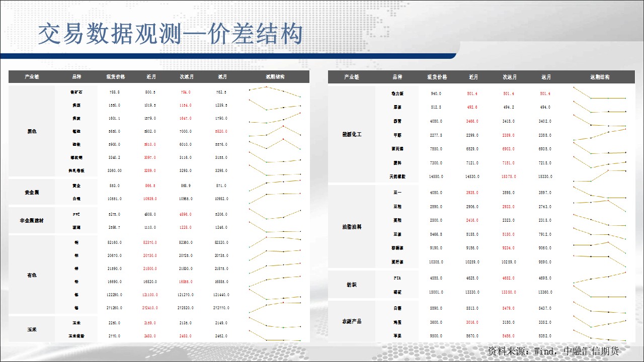Screen dimensions: 644x362
Task: Click the 天然橡胶 row forward-curve sparkline
Action: pyautogui.click(x=600, y=176)
